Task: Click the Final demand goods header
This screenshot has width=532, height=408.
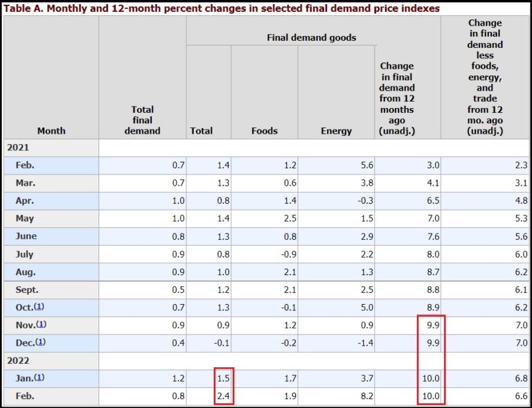Action: tap(312, 37)
